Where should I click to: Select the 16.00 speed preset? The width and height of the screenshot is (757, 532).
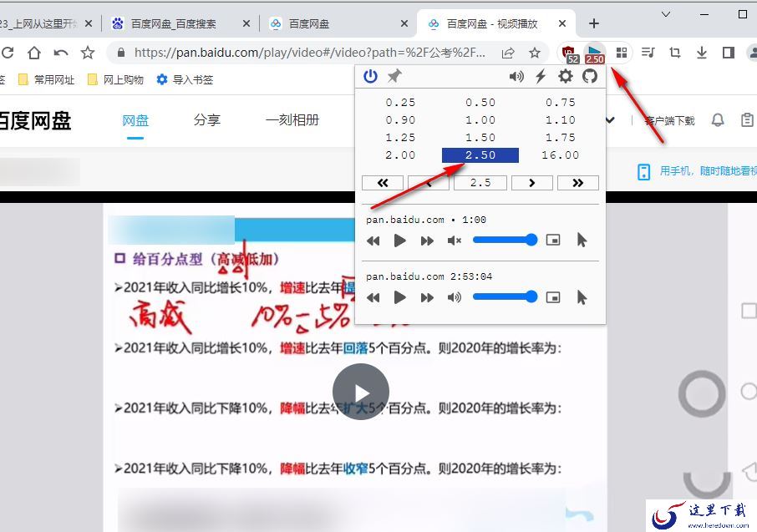coord(560,155)
